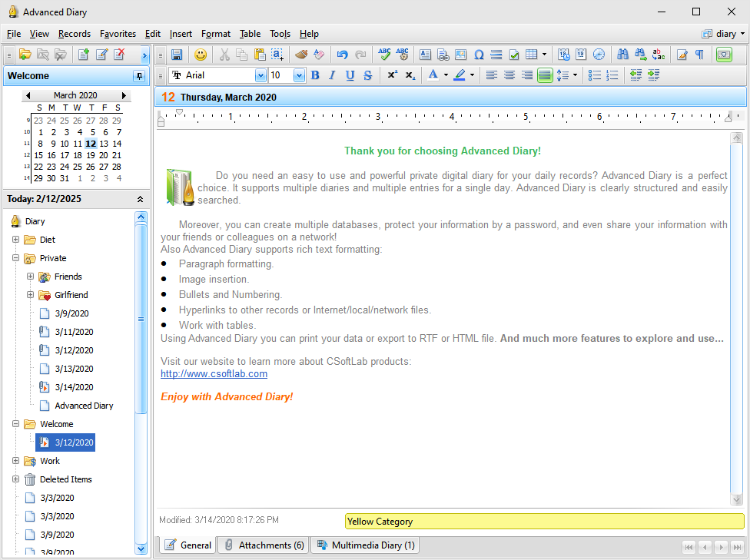The image size is (750, 560).
Task: Run the spell check
Action: pos(384,55)
